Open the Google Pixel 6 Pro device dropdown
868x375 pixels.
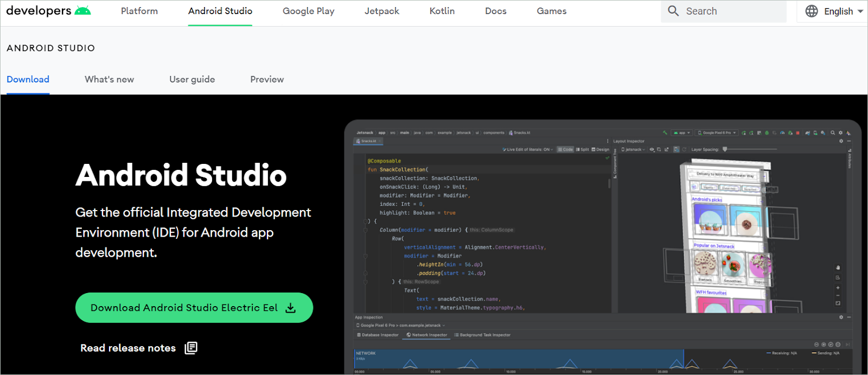click(717, 132)
